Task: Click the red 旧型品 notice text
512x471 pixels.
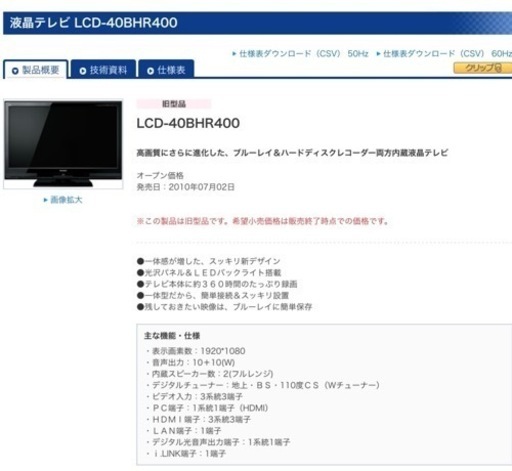Action: click(263, 221)
